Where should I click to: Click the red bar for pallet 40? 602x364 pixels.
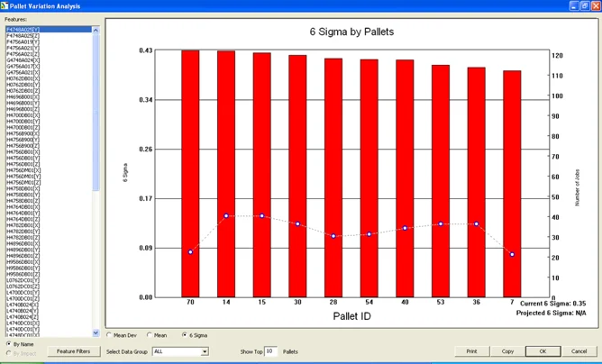coord(405,178)
